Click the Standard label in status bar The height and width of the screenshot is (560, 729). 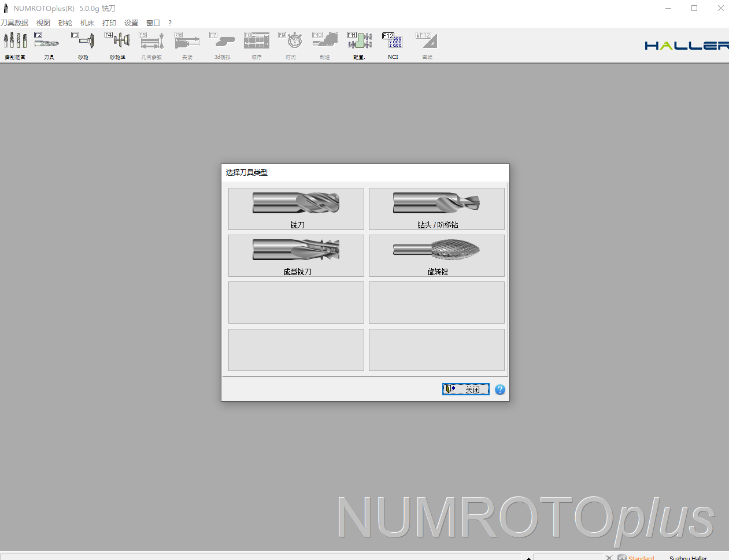[641, 558]
